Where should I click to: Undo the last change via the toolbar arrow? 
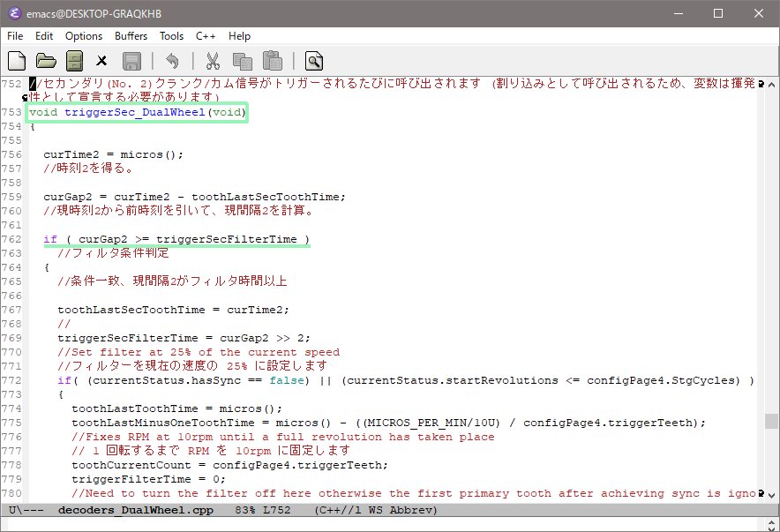click(x=172, y=61)
